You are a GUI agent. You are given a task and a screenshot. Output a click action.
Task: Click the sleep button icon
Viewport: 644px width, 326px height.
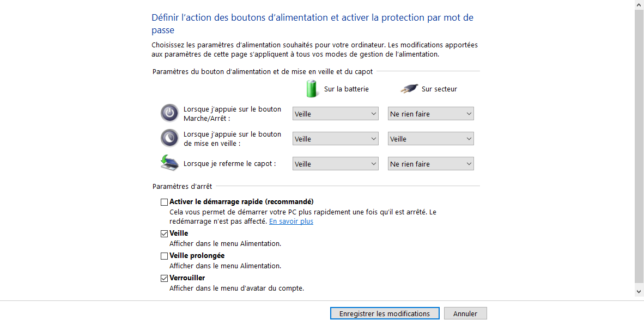(x=169, y=138)
